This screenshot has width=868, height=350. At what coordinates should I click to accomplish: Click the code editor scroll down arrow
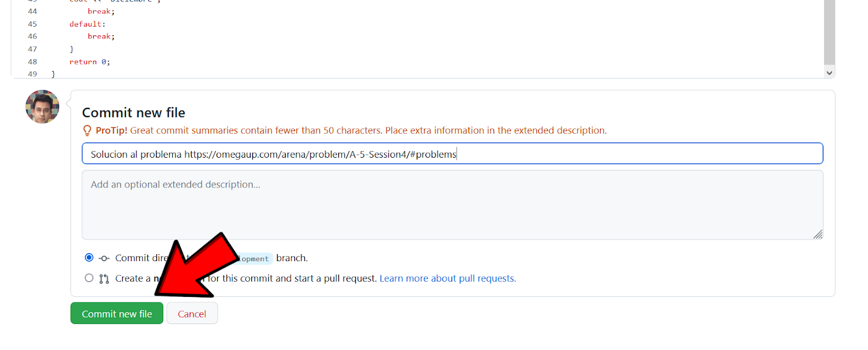coord(829,73)
